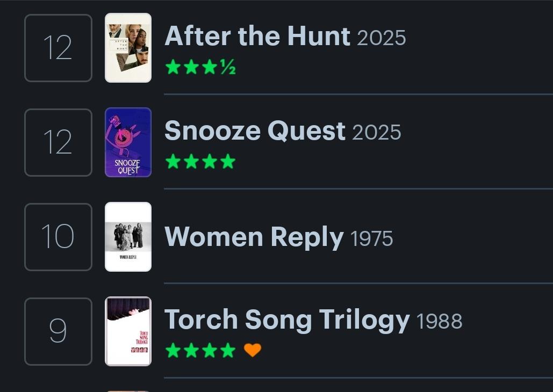
Task: Click the four-star rating under Snooze Quest
Action: (200, 161)
